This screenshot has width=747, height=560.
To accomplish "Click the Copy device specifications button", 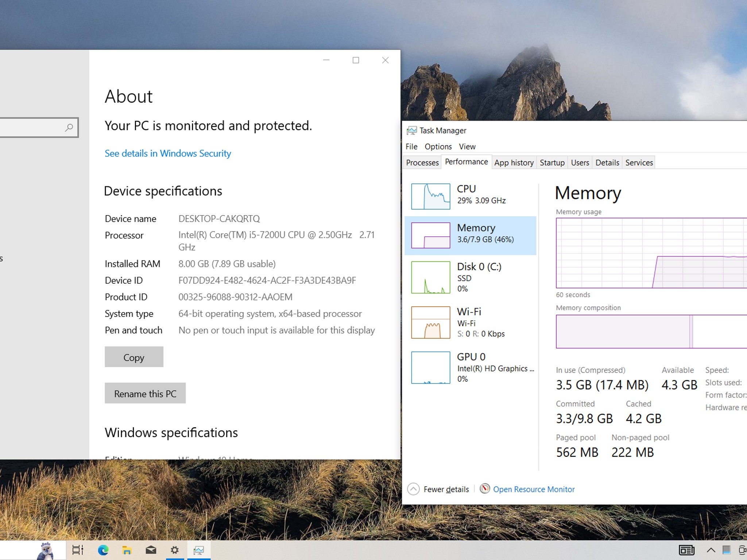I will [x=134, y=357].
